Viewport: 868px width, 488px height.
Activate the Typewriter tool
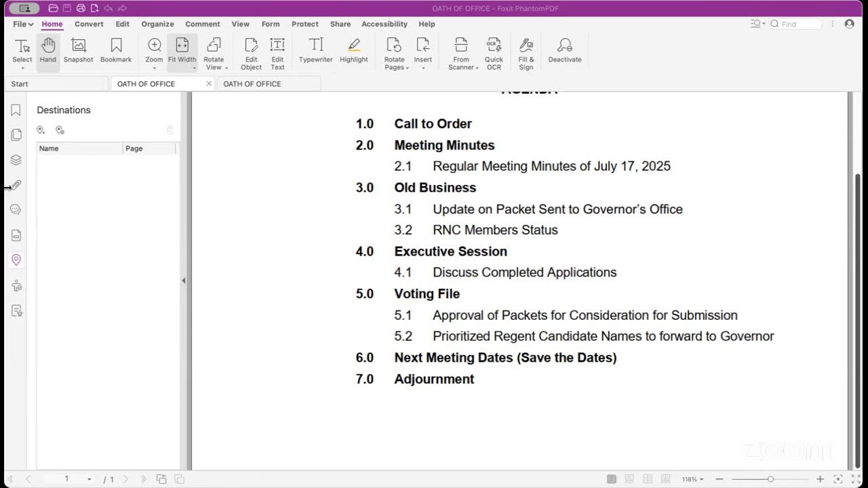316,52
